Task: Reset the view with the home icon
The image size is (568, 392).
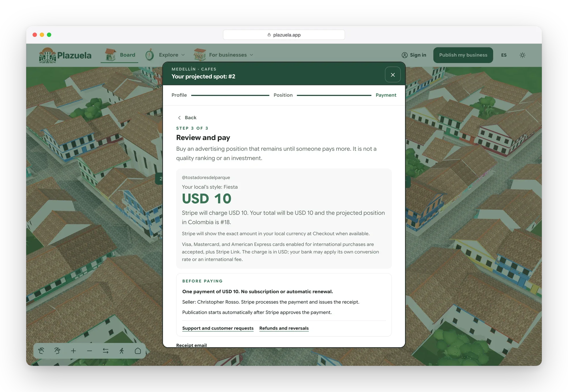Action: [138, 351]
